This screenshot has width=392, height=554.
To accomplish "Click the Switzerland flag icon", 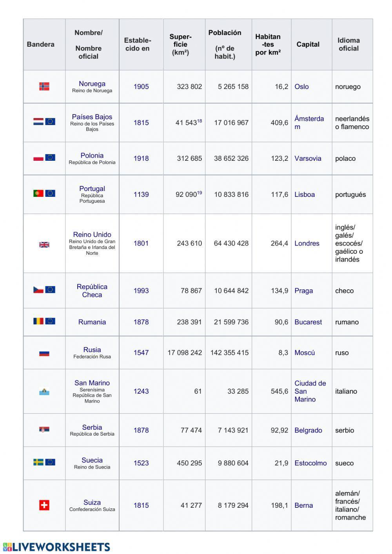I will coord(44,505).
